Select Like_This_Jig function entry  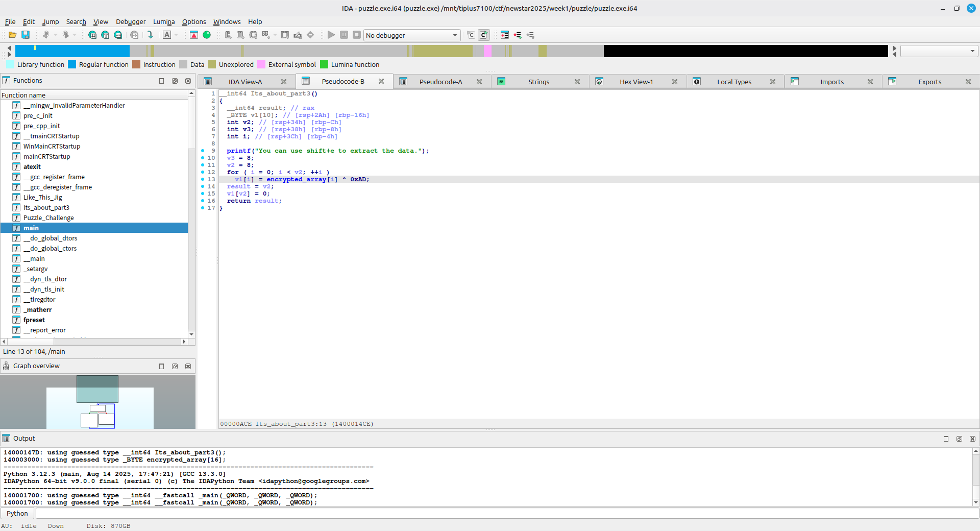42,197
